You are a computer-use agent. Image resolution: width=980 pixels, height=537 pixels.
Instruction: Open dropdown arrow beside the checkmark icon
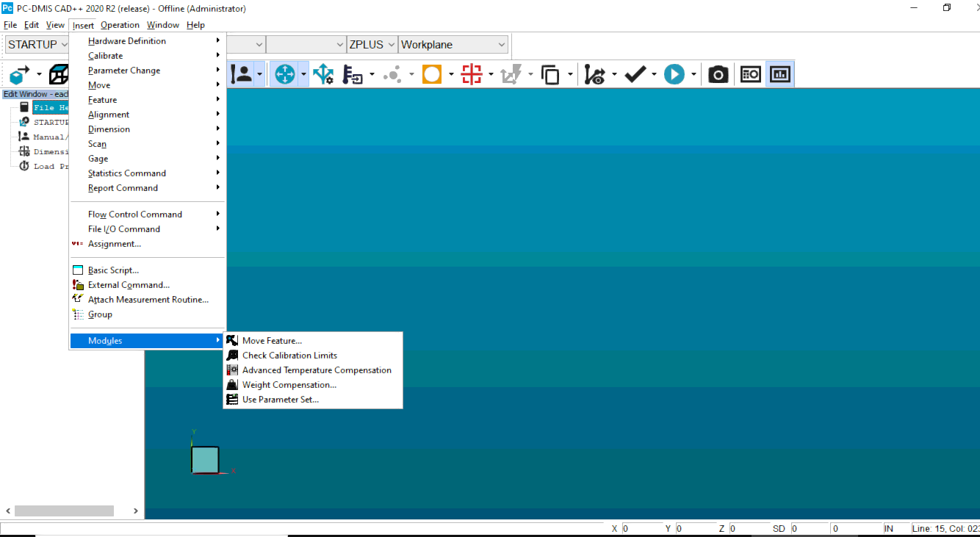[x=653, y=74]
